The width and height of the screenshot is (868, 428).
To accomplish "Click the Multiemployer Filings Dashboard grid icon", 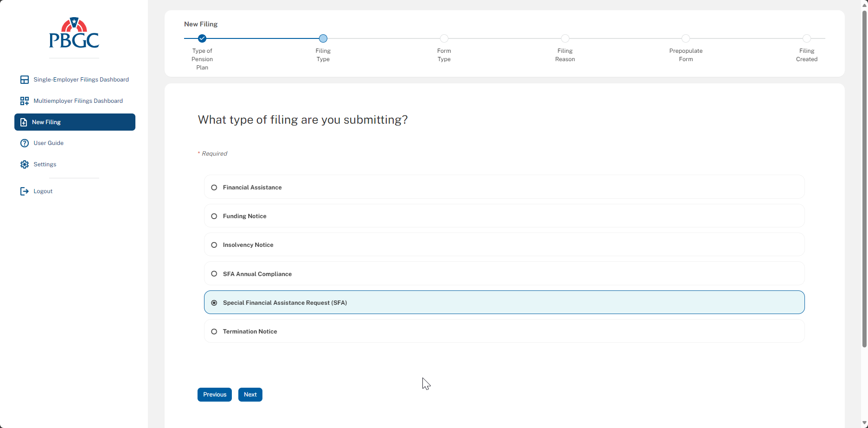I will point(25,101).
